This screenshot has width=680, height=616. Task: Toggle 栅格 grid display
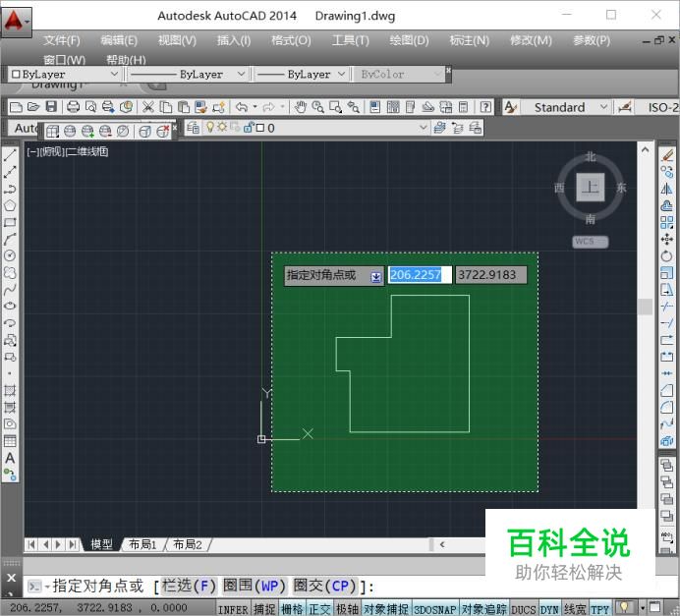292,609
